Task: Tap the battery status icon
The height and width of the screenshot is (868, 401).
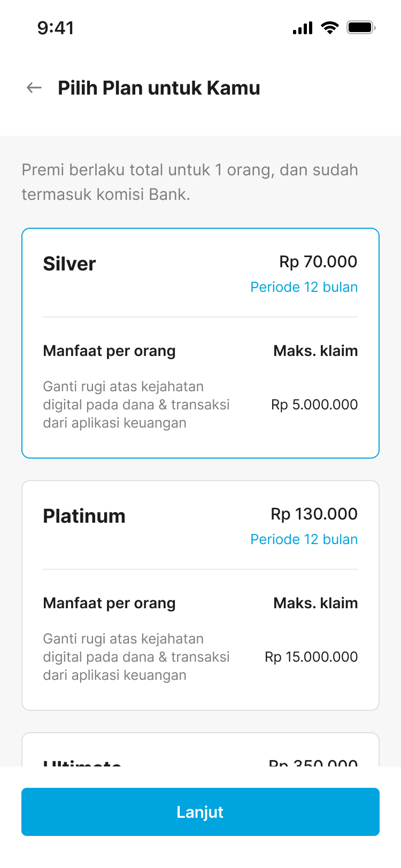Action: coord(361,27)
